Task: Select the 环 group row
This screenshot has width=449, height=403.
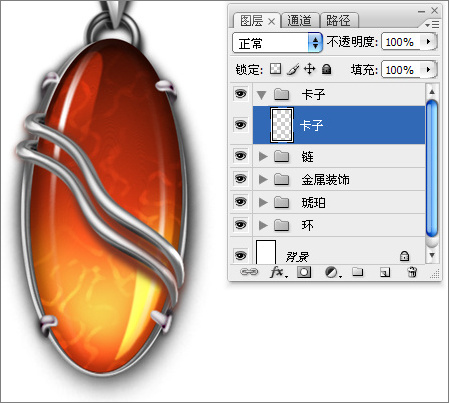Action: point(339,225)
